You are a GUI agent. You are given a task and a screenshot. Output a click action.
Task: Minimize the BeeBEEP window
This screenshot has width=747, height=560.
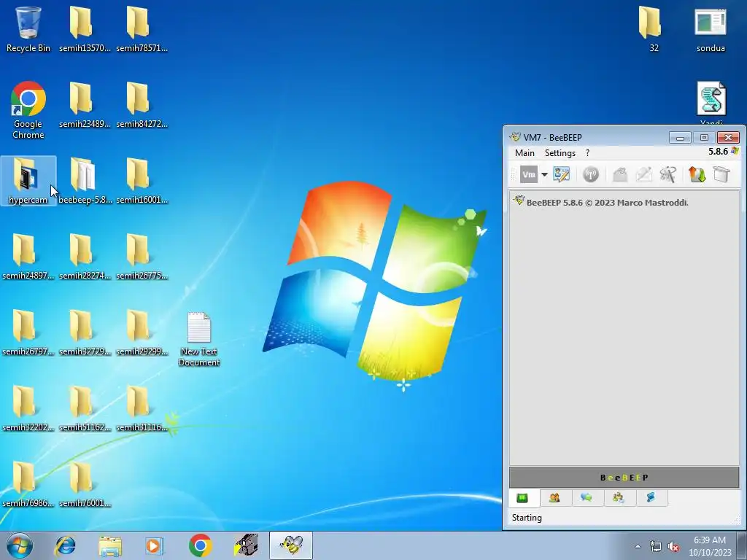(681, 138)
